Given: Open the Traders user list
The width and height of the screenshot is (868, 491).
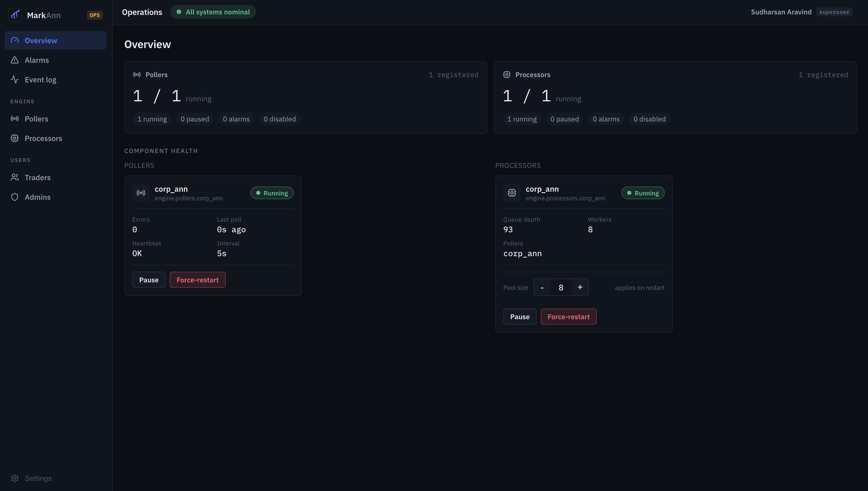Looking at the screenshot, I should pyautogui.click(x=56, y=177).
